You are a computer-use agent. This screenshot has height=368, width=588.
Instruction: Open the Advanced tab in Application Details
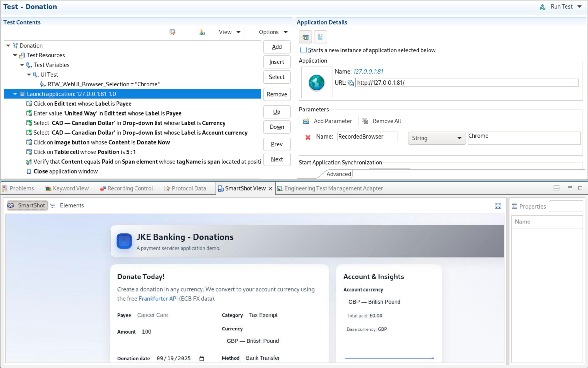coord(339,174)
